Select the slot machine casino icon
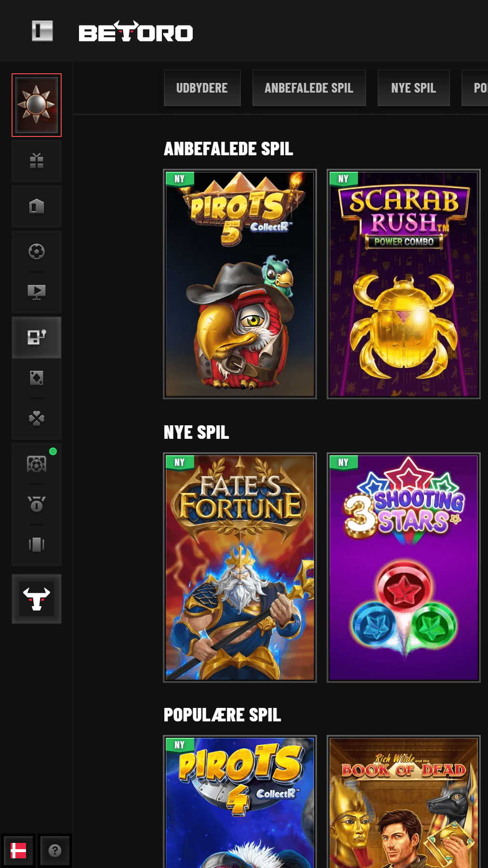488x868 pixels. (x=37, y=337)
